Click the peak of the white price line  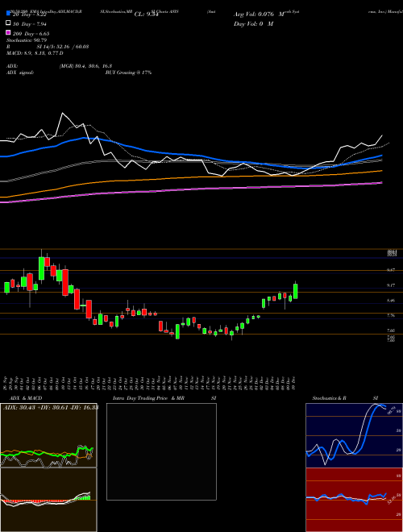point(62,113)
